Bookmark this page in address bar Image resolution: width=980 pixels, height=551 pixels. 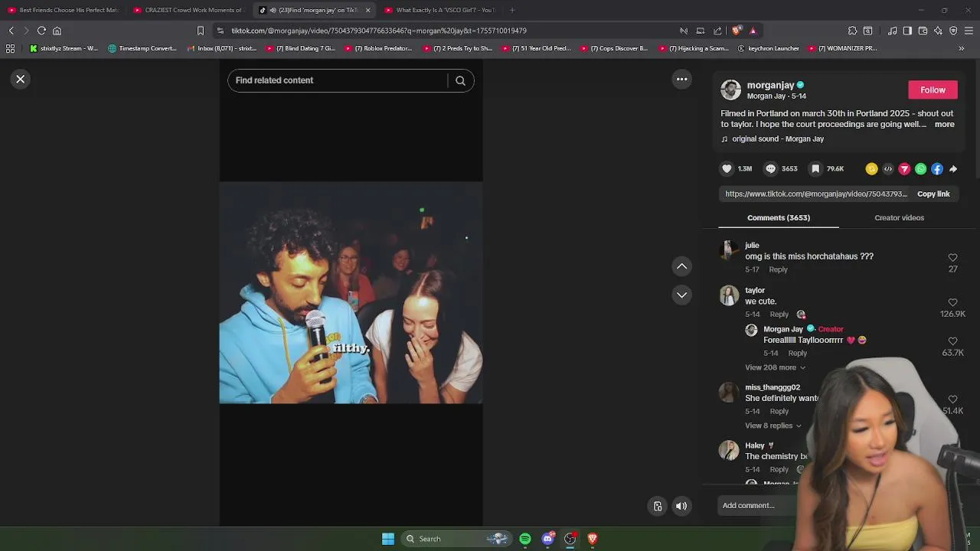(201, 31)
